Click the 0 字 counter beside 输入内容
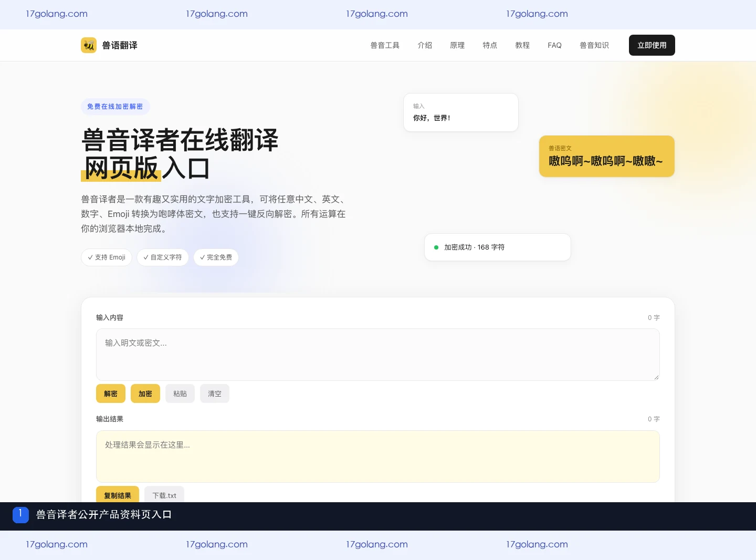The width and height of the screenshot is (756, 560). tap(654, 317)
